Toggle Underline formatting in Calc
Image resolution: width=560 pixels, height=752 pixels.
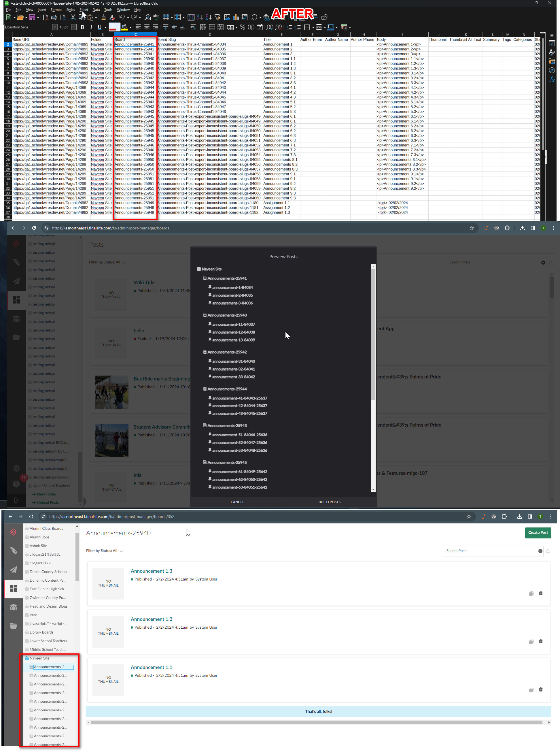99,27
